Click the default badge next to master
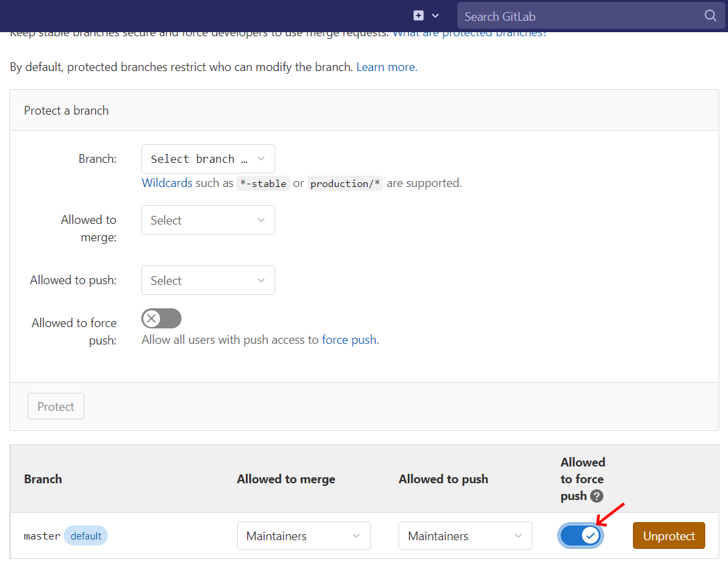728x565 pixels. pos(86,536)
